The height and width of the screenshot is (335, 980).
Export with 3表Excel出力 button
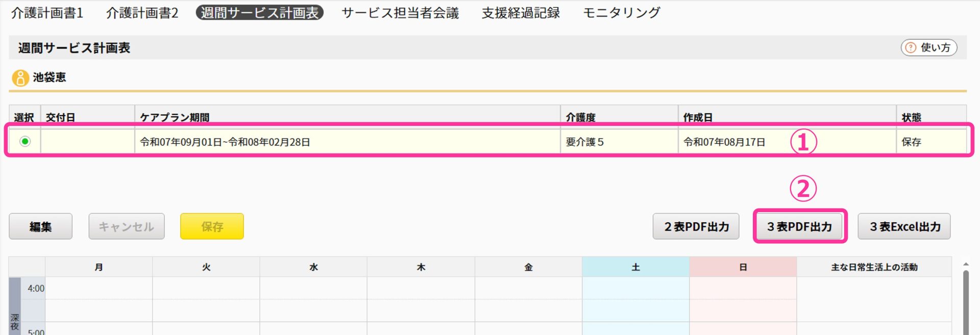(x=904, y=226)
